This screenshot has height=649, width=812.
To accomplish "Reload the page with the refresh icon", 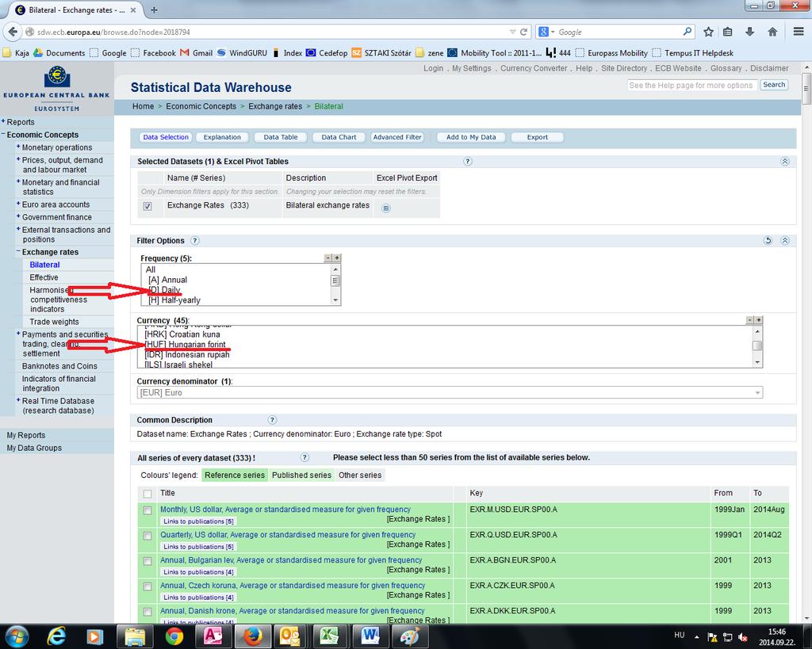I will (x=523, y=32).
